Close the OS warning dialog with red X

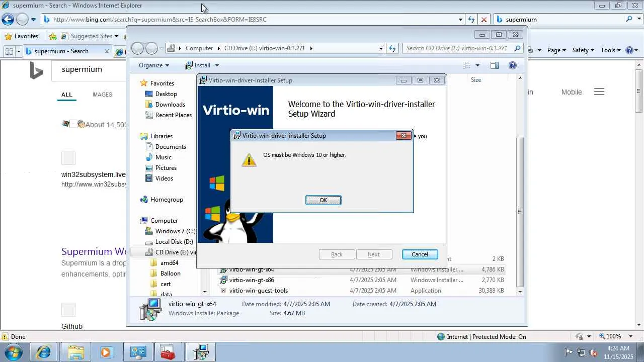click(404, 135)
